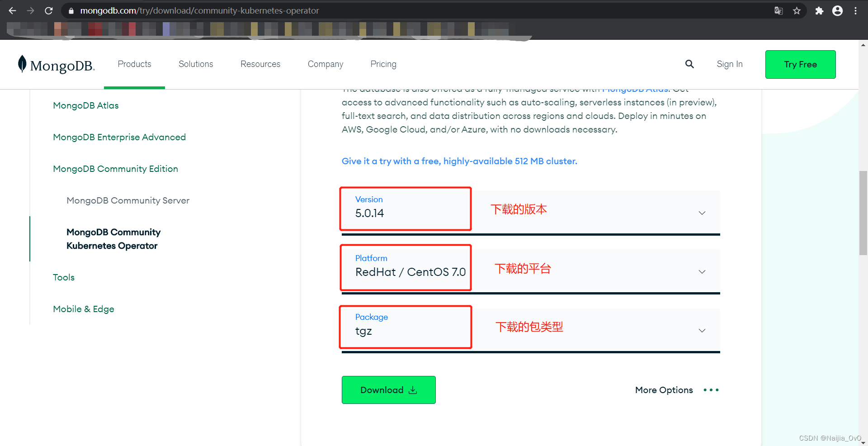This screenshot has height=446, width=868.
Task: Click the MongoDB logo
Action: 56,65
